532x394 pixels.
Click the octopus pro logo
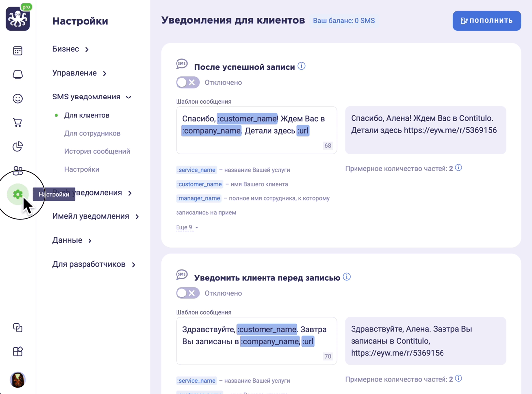click(18, 18)
